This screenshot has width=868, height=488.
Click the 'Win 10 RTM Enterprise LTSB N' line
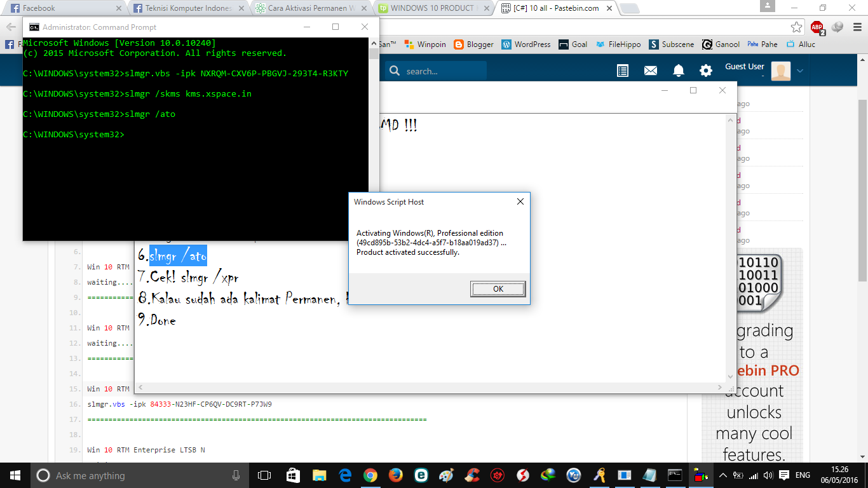146,450
